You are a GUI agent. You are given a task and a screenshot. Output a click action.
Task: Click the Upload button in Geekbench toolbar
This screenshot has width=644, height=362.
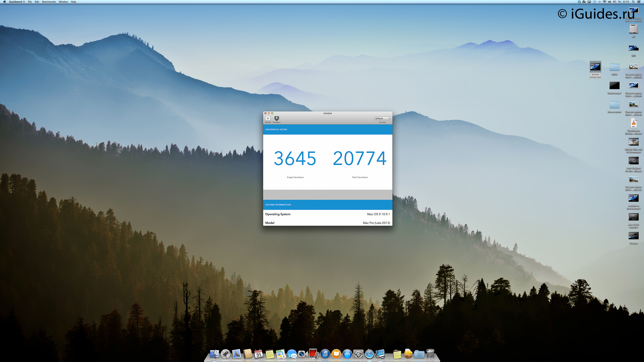click(268, 119)
